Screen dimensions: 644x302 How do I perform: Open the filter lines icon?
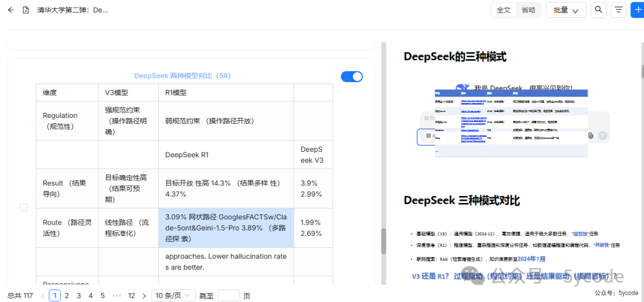[618, 10]
